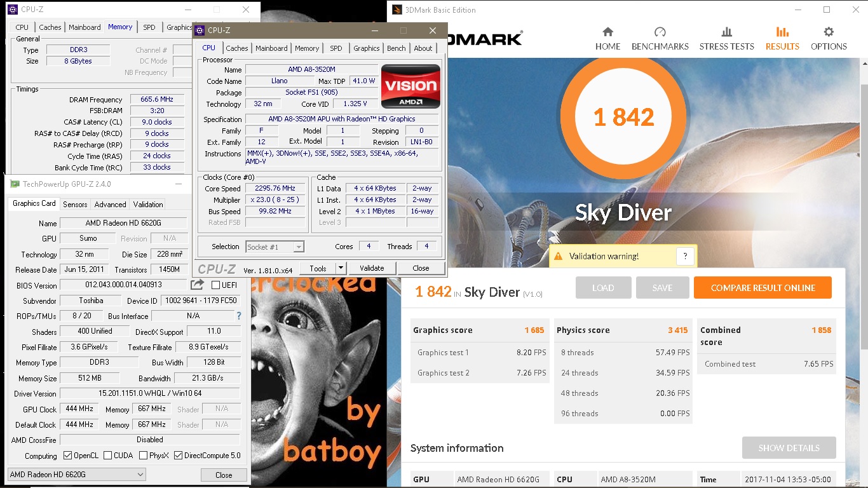The width and height of the screenshot is (868, 488).
Task: Open the Sensors tab in GPU-Z
Action: tap(75, 205)
